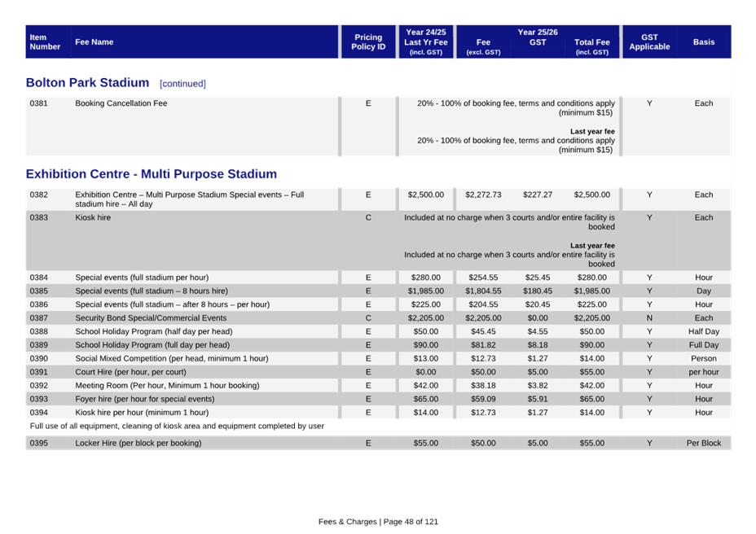Click item number 0384
This screenshot has width=756, height=534.
coord(38,278)
